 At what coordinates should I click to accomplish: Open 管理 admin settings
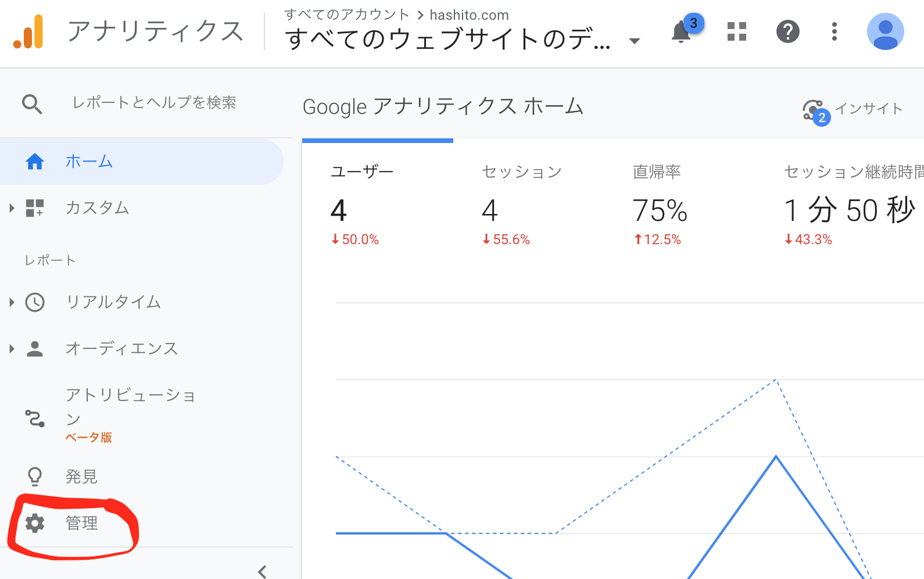point(81,523)
